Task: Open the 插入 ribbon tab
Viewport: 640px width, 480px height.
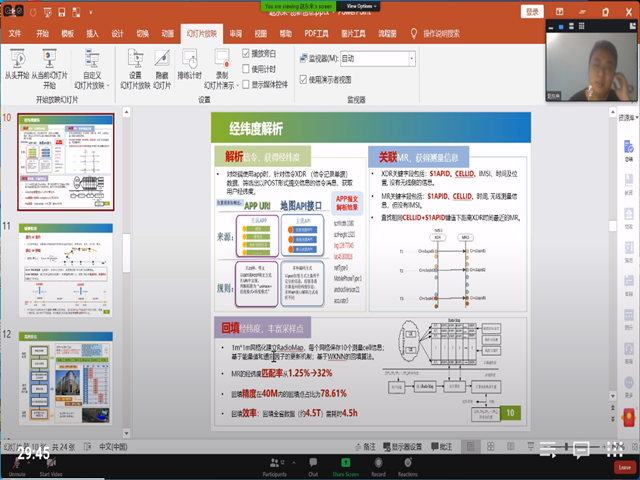Action: click(92, 33)
